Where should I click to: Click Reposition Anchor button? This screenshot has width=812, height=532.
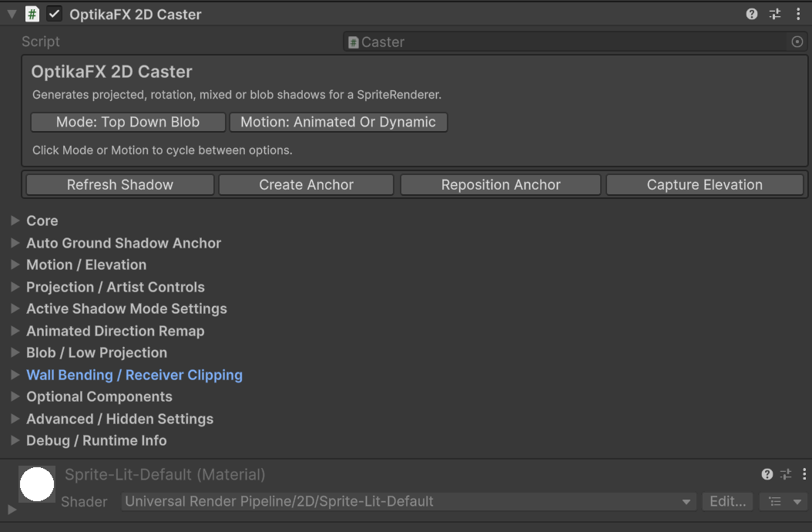point(501,184)
